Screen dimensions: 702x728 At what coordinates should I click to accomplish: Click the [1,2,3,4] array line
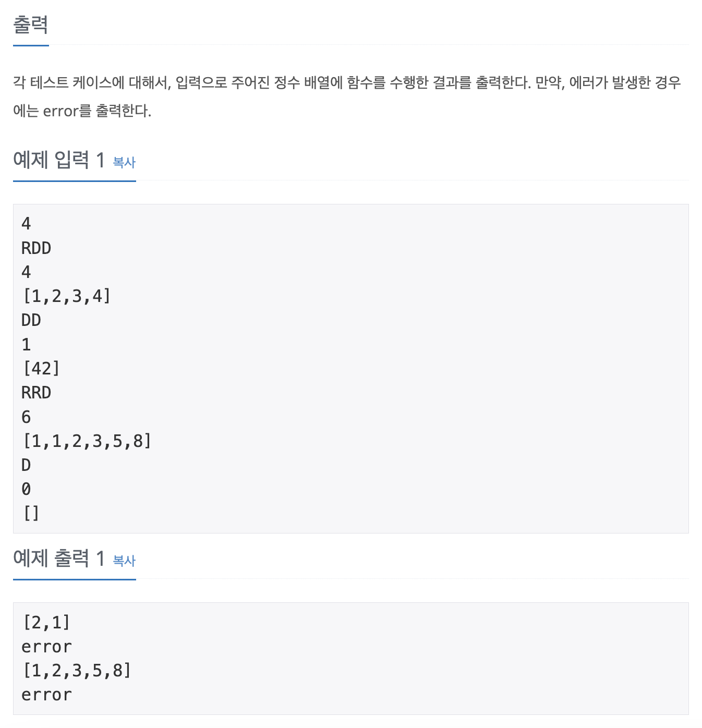pyautogui.click(x=66, y=296)
